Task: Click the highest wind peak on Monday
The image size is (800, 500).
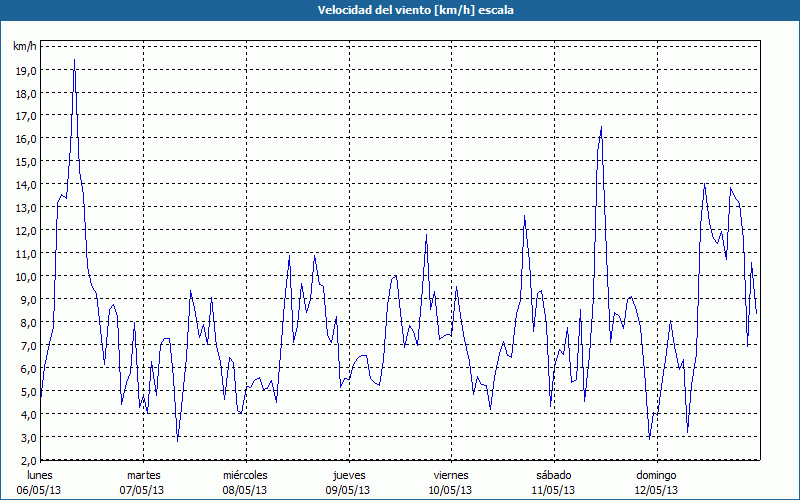Action: click(74, 60)
